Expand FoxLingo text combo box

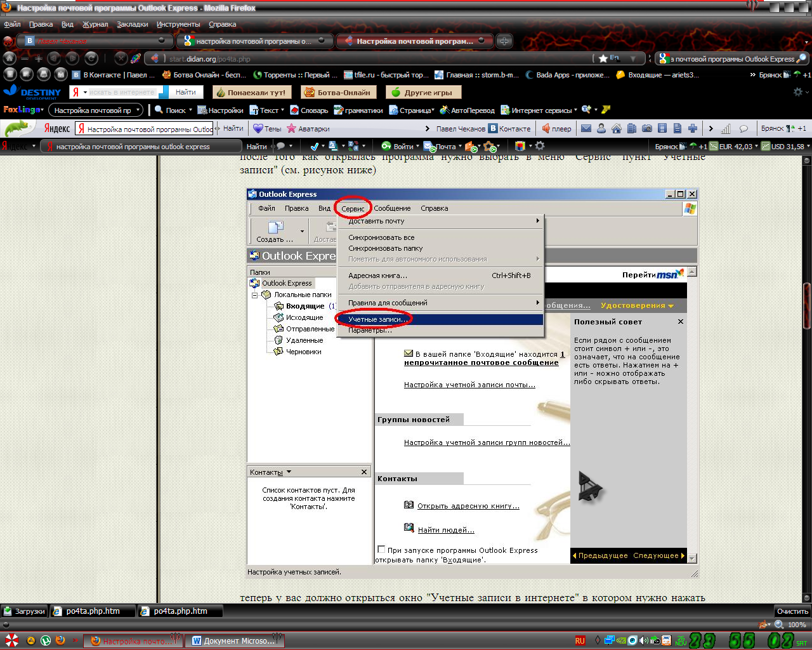point(138,110)
